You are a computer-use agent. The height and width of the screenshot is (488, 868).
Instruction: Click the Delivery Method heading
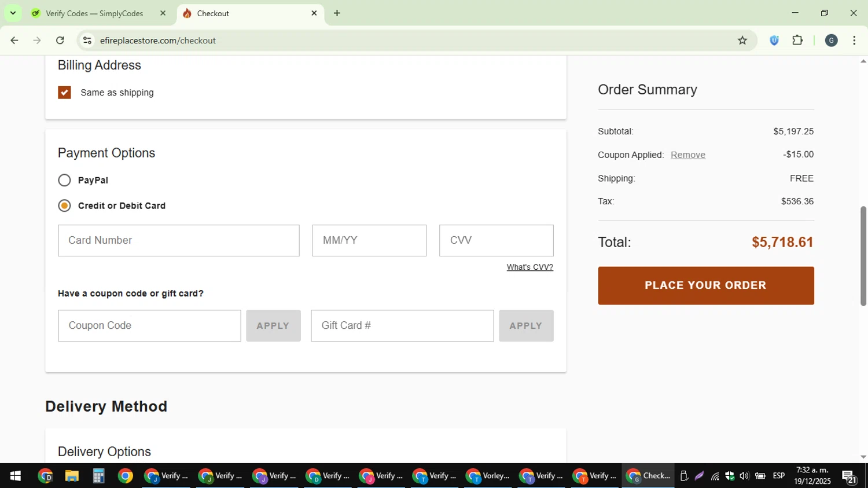pos(106,406)
